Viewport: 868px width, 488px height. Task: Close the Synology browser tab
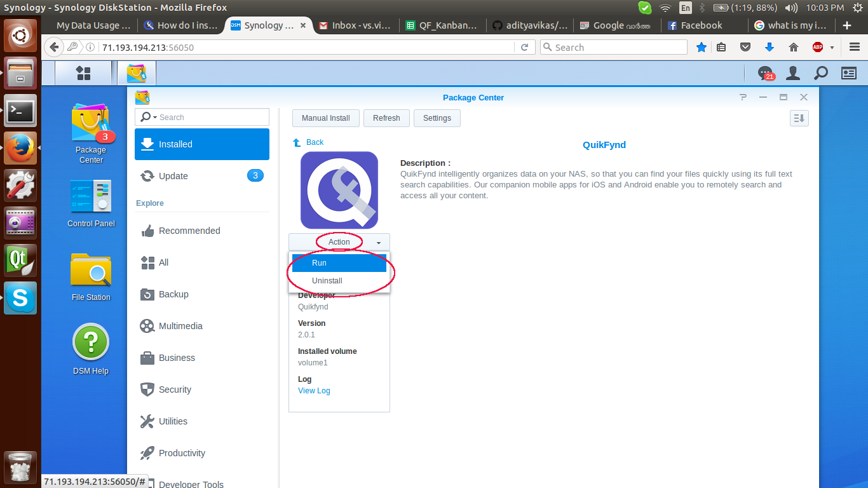click(x=302, y=25)
